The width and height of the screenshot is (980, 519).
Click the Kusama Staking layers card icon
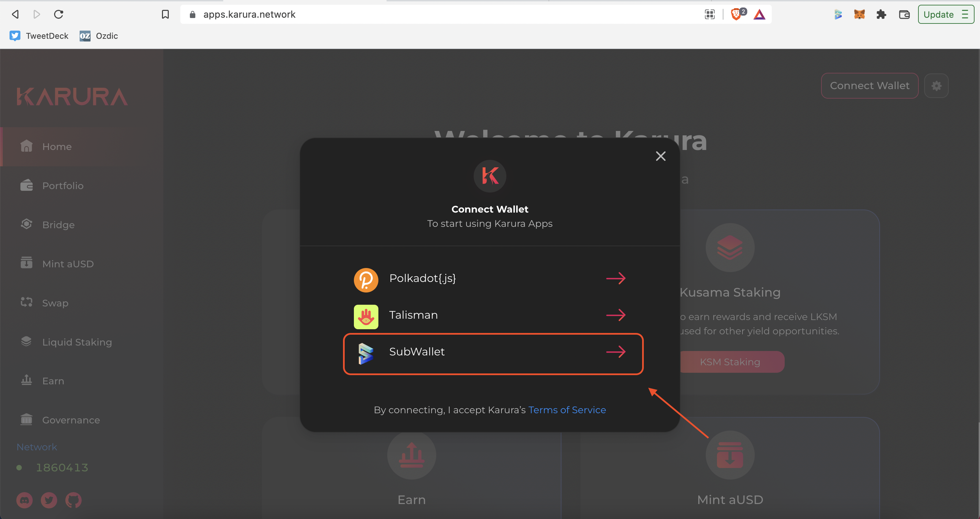pyautogui.click(x=730, y=248)
